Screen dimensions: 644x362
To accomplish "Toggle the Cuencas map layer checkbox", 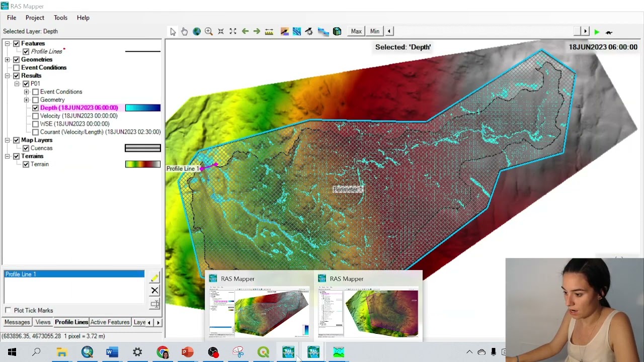I will click(26, 148).
